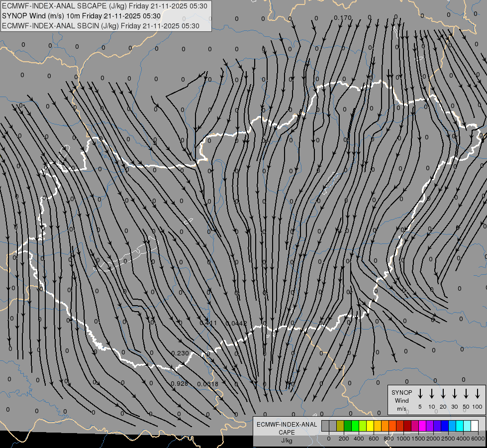
Task: Click the 6000 tick label on the CAPE scale
Action: coord(478,439)
